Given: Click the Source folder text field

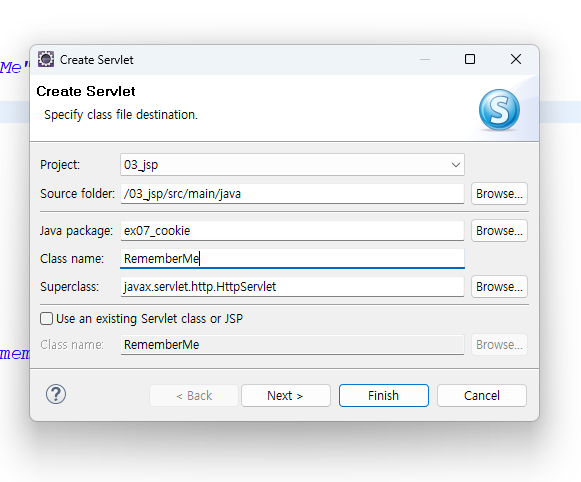Looking at the screenshot, I should 292,194.
